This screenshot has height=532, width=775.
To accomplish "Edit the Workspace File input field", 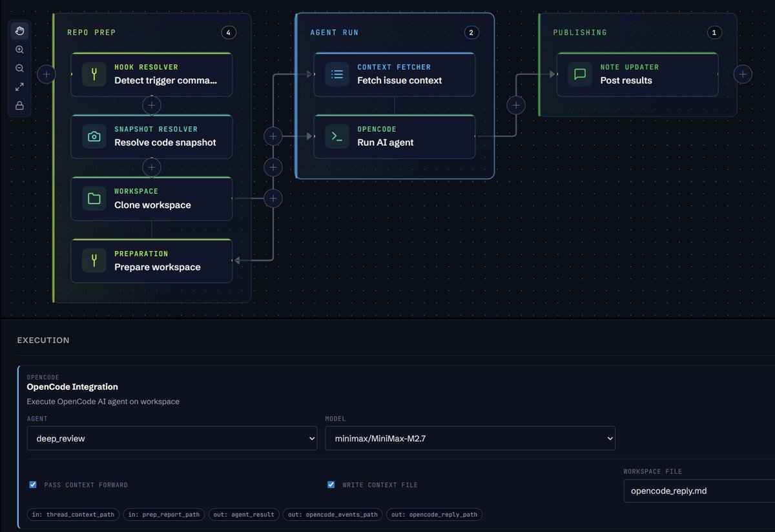I will pyautogui.click(x=699, y=491).
